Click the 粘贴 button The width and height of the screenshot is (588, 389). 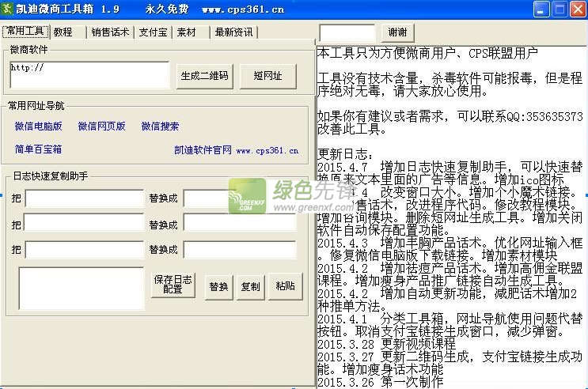point(286,287)
